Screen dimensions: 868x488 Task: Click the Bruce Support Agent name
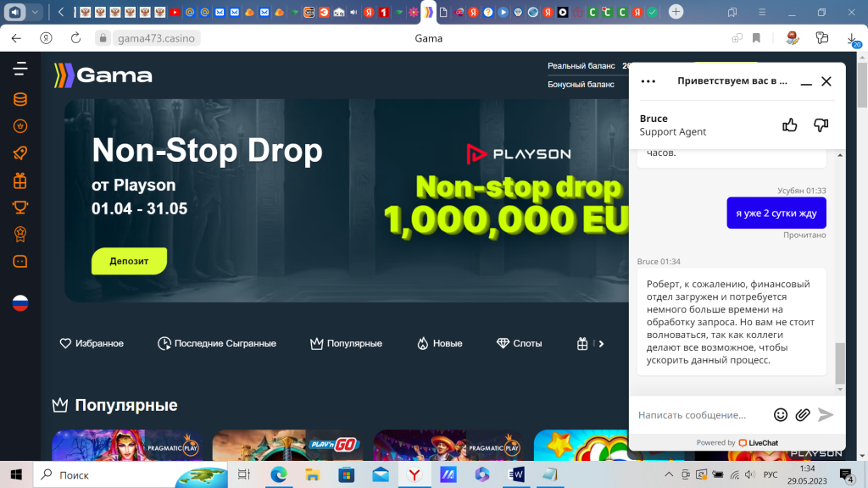(672, 125)
